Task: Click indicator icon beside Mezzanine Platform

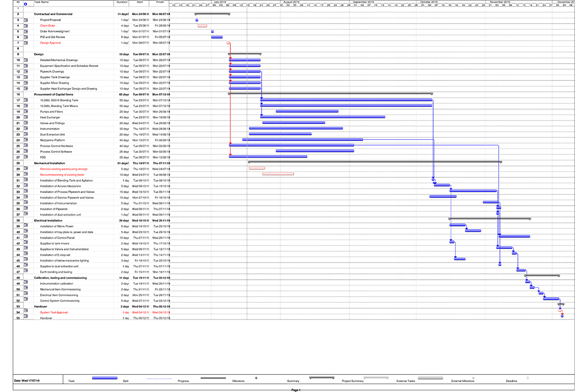Action: pos(25,140)
